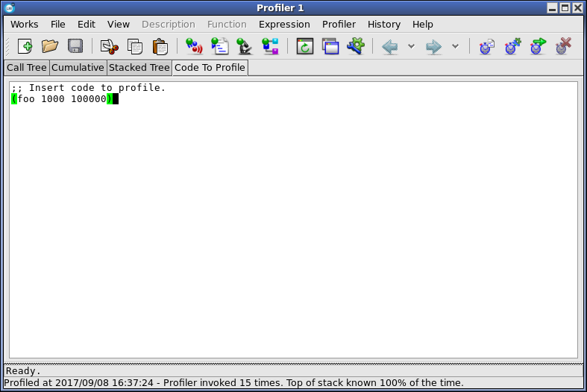The height and width of the screenshot is (392, 587).
Task: Click the greyed Function menu
Action: click(227, 25)
